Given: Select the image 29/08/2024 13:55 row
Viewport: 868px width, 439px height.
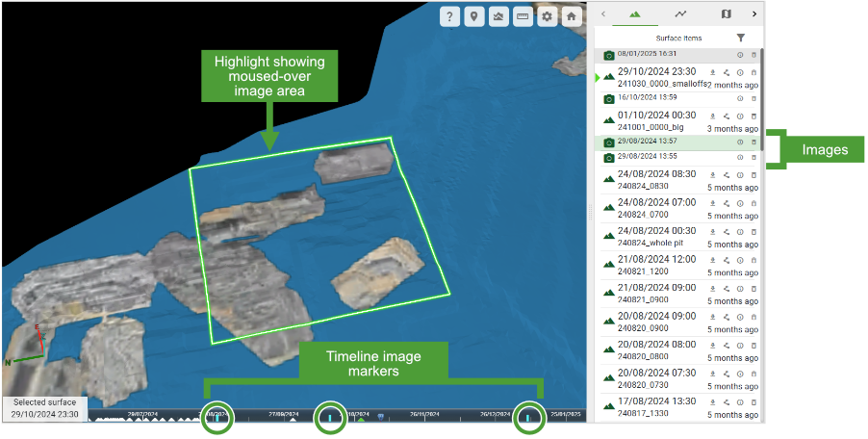Looking at the screenshot, I should point(677,158).
